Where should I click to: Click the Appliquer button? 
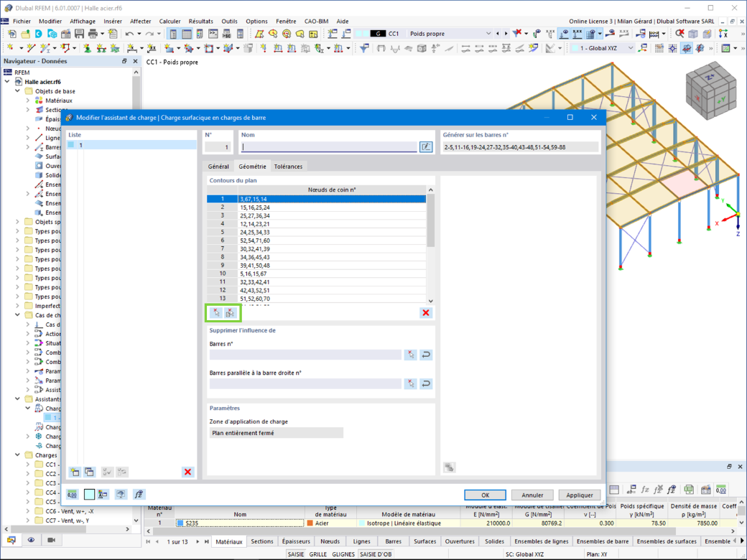(580, 495)
